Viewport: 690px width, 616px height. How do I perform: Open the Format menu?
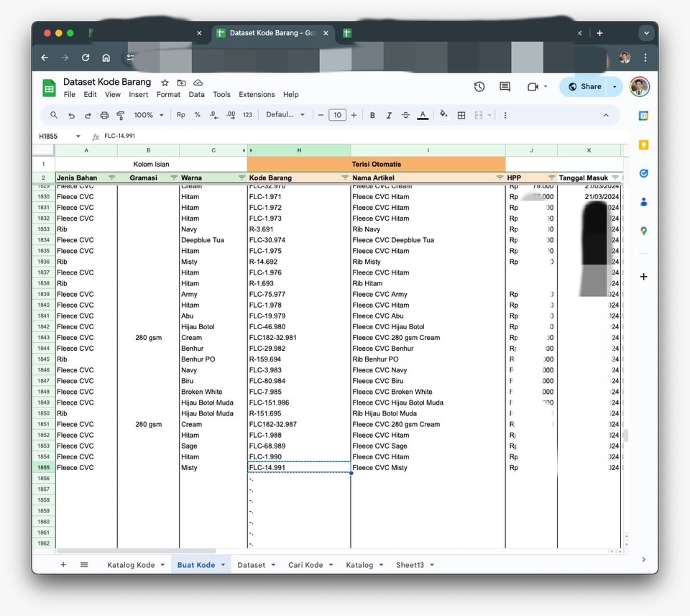[x=167, y=94]
